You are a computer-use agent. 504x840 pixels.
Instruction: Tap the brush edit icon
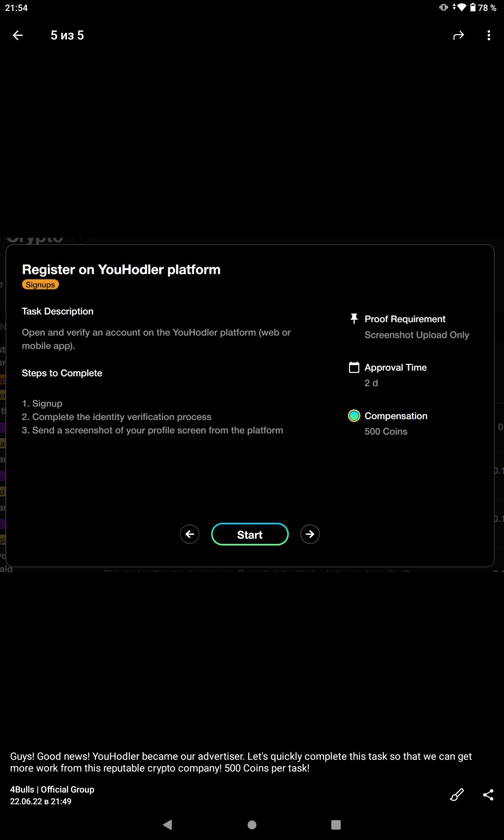(x=457, y=795)
